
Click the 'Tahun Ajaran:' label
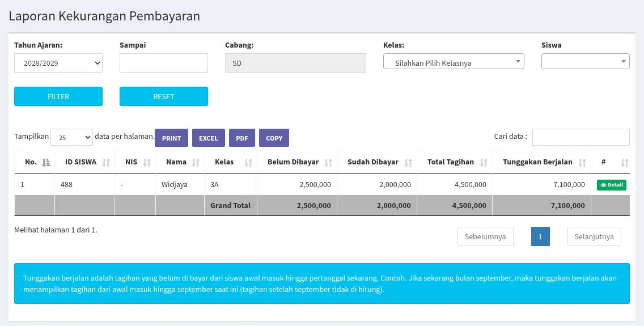pyautogui.click(x=38, y=45)
